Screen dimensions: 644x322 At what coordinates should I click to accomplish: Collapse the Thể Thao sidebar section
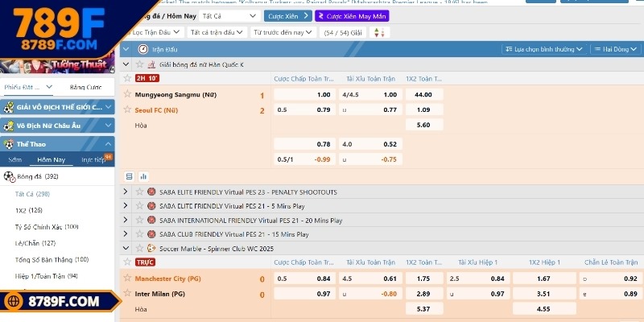tap(57, 144)
